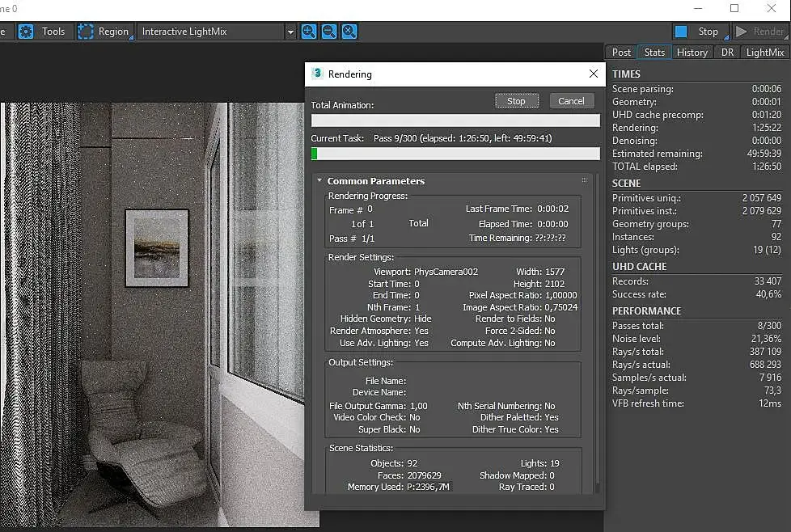Open the Tools gear icon
This screenshot has width=791, height=532.
[26, 32]
